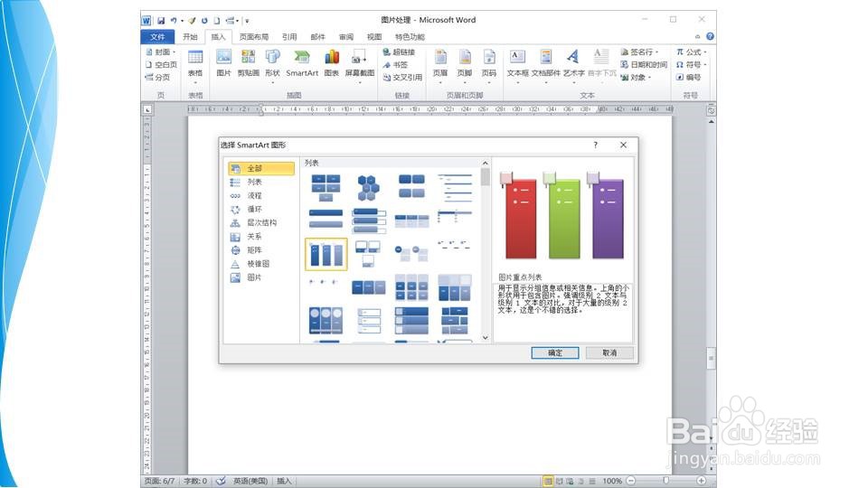Viewport: 868px width, 488px height.
Task: Open Quick Parts (文档部件) menu
Action: coord(546,65)
